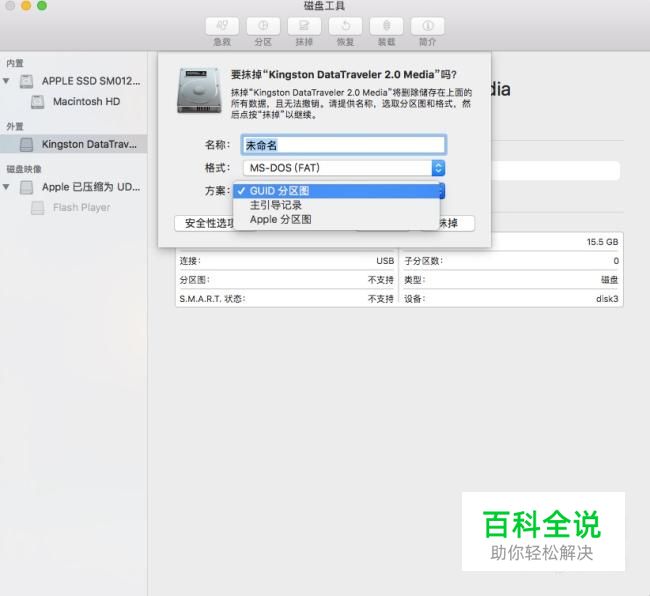The height and width of the screenshot is (596, 650).
Task: Choose GUID 分区图 scheme option
Action: coord(336,191)
